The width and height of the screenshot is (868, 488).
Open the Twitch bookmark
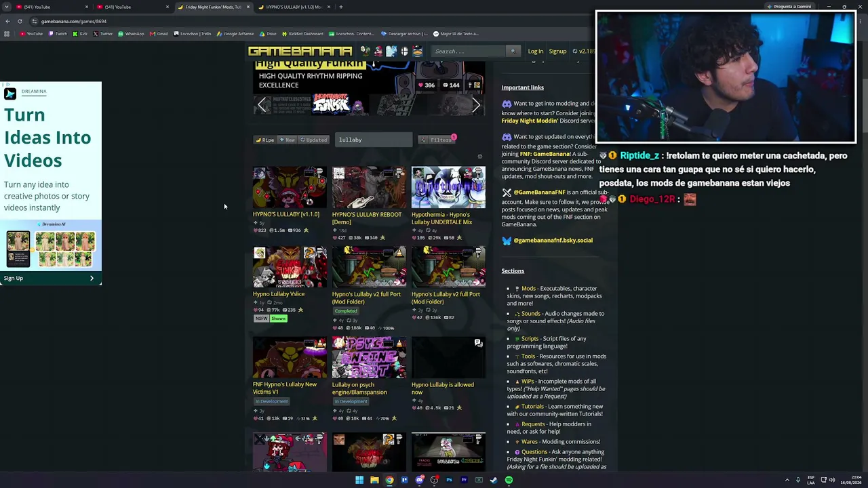[58, 34]
